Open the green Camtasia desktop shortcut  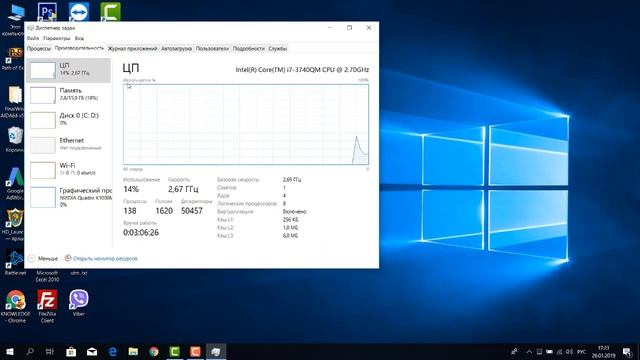111,11
